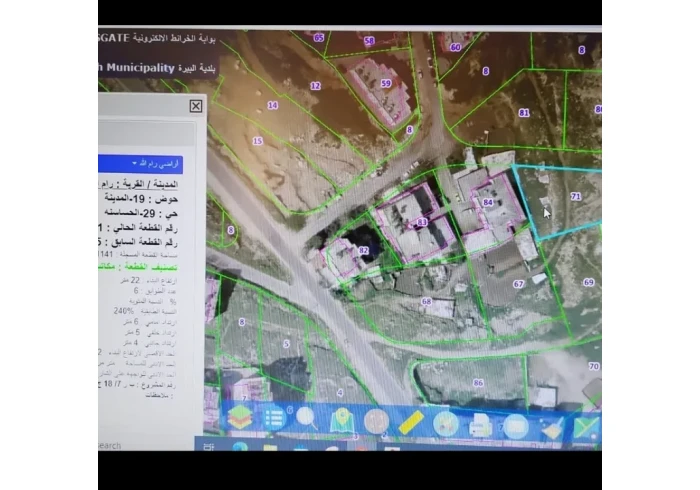Select parcel number 83 on map
The width and height of the screenshot is (700, 490).
tap(421, 222)
